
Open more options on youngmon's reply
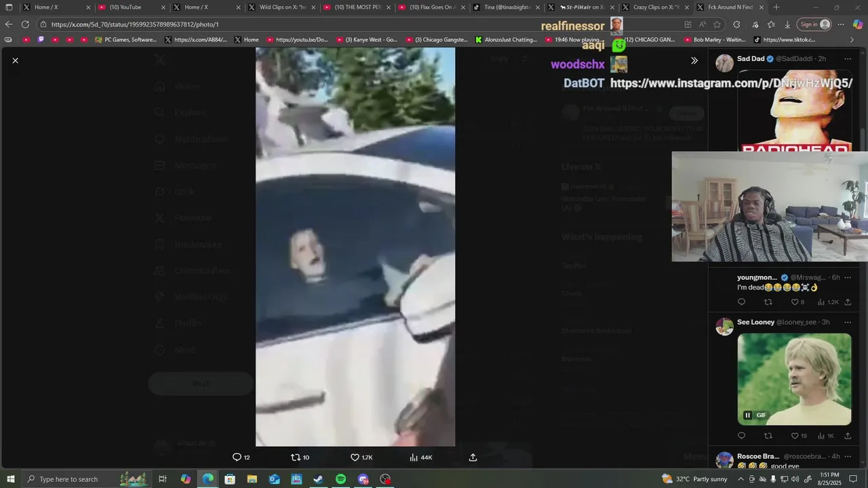click(x=847, y=277)
